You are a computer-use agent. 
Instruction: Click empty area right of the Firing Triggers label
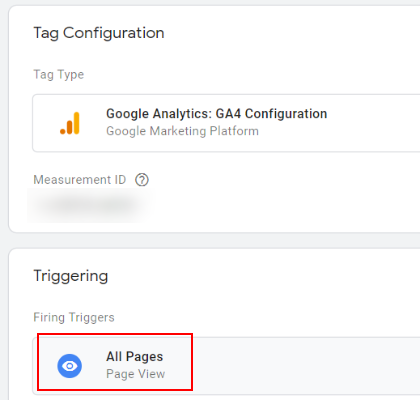[267, 317]
